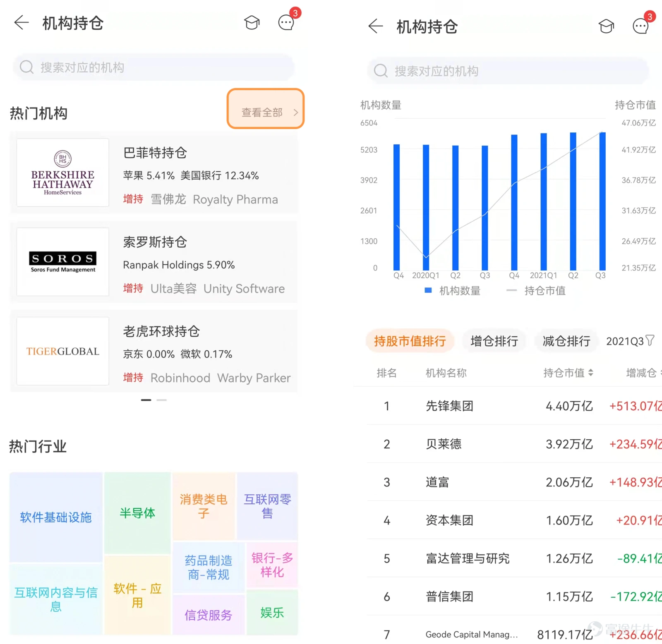The image size is (662, 644).
Task: Tap Ranpak Holdings 5.90% holding text
Action: [179, 265]
